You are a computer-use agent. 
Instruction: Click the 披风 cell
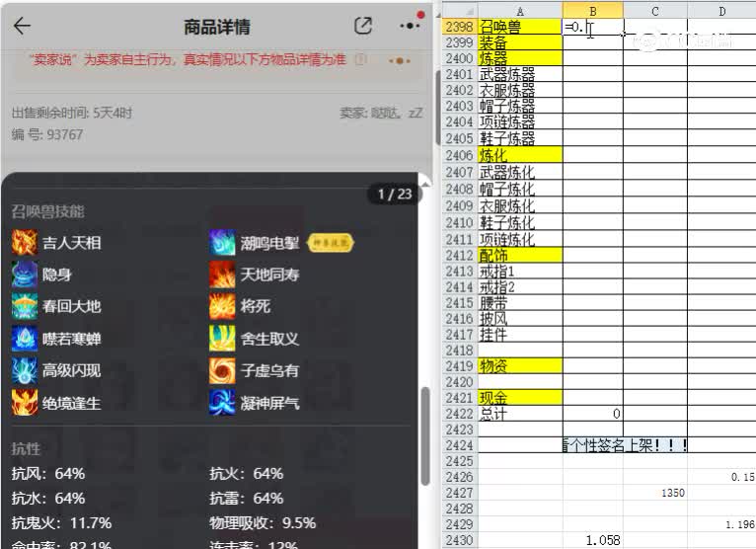[520, 318]
